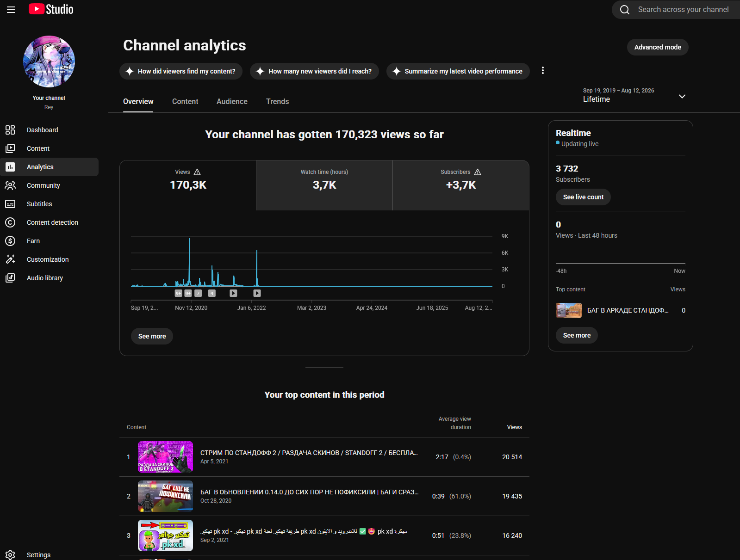Select the Watch time (hours) metric card
Image resolution: width=740 pixels, height=560 pixels.
pos(324,185)
